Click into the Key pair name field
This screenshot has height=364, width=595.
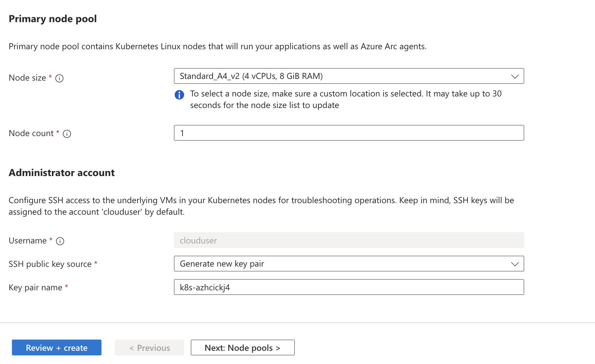[349, 287]
